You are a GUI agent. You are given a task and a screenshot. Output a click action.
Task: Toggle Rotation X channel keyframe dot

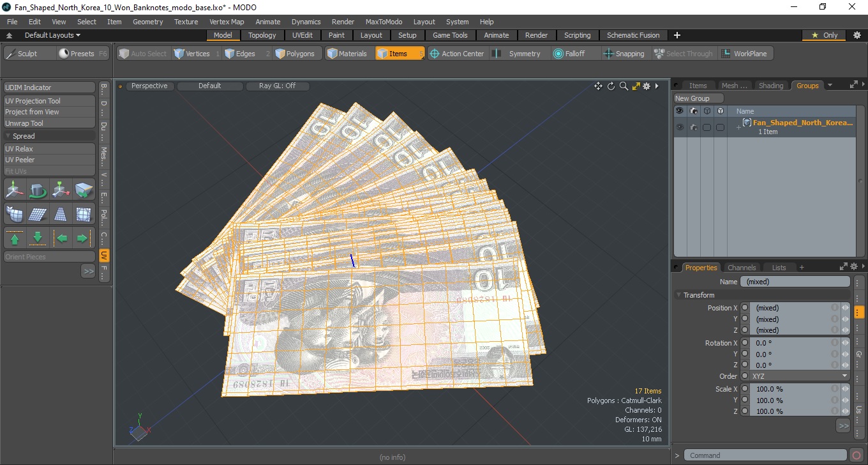[x=745, y=343]
